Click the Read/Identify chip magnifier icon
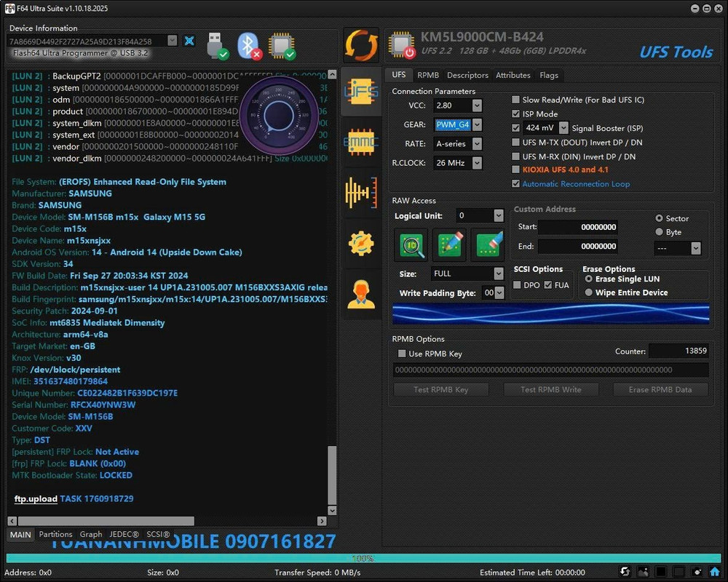This screenshot has height=582, width=728. (411, 244)
